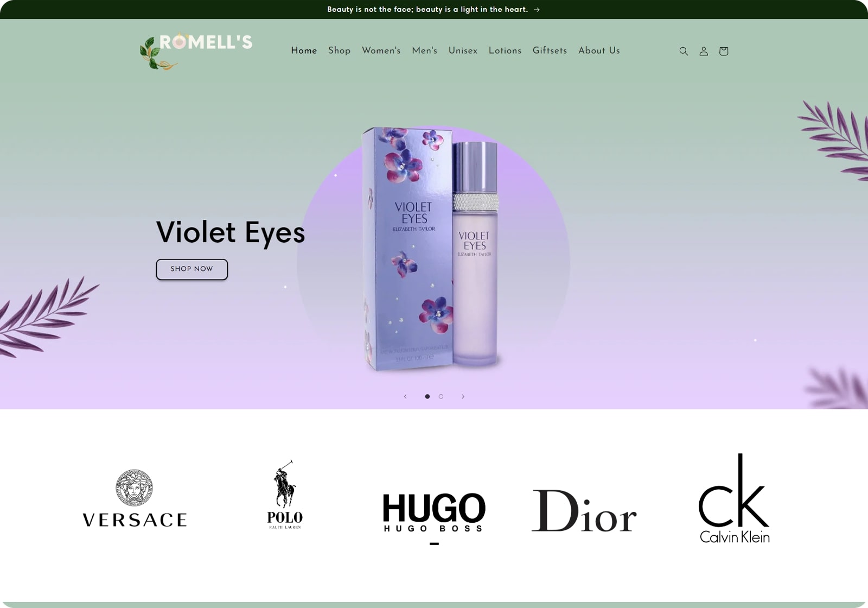The height and width of the screenshot is (608, 868).
Task: Open the search icon in header
Action: 684,51
